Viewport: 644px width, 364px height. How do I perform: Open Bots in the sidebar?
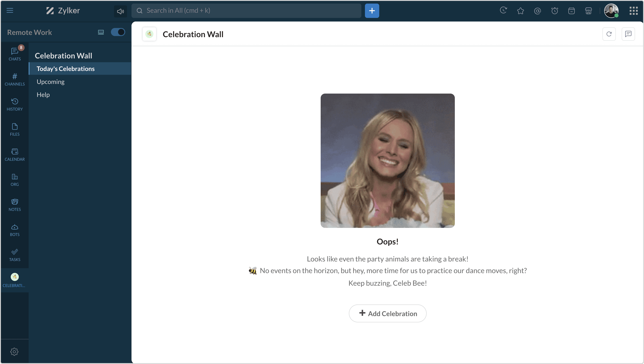(15, 230)
